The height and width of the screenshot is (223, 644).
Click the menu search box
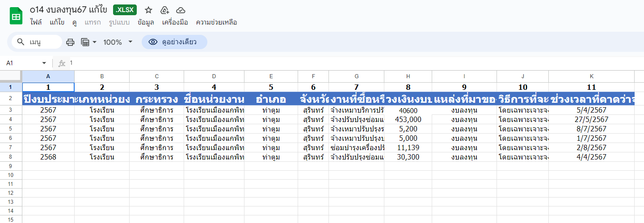(37, 42)
